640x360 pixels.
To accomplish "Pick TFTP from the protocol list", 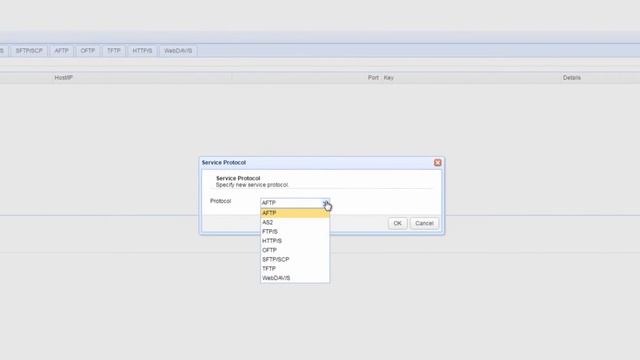I will 295,269.
